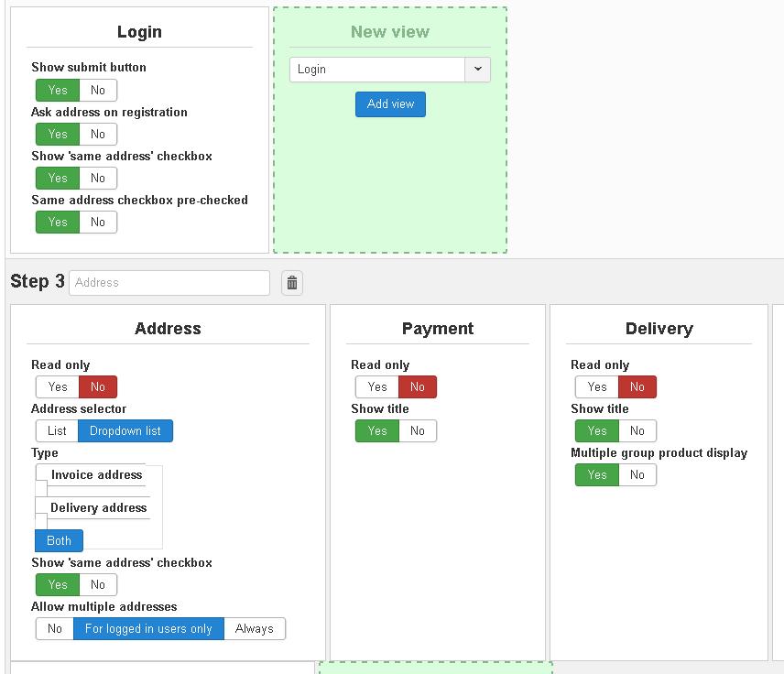Screen dimensions: 784x674
Task: Set Address Read only to Yes
Action: coord(58,387)
